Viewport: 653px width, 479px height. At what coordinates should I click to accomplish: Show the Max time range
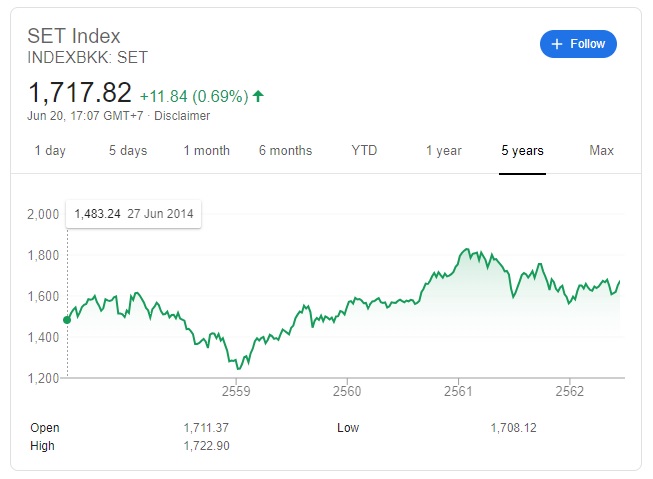601,151
